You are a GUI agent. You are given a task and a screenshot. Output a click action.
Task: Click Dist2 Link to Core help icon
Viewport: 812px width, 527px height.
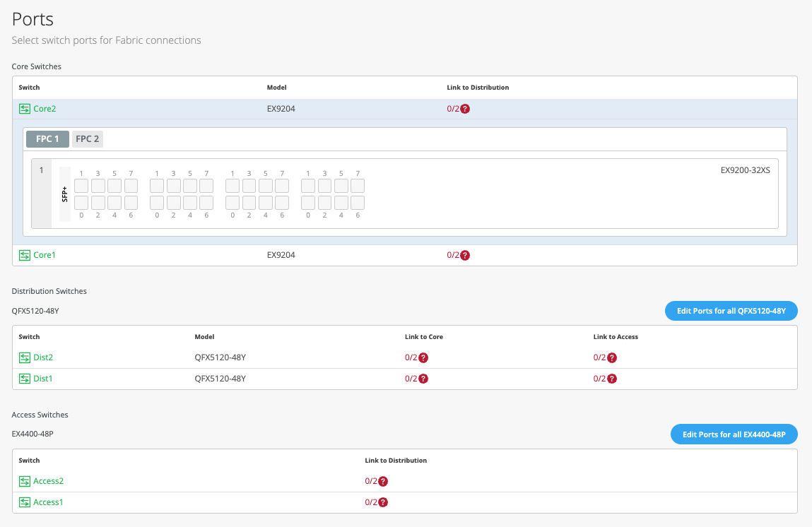tap(423, 357)
